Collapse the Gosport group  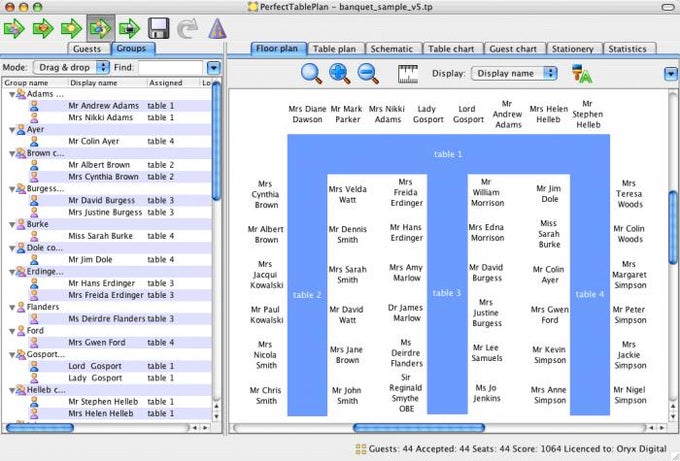tap(12, 355)
